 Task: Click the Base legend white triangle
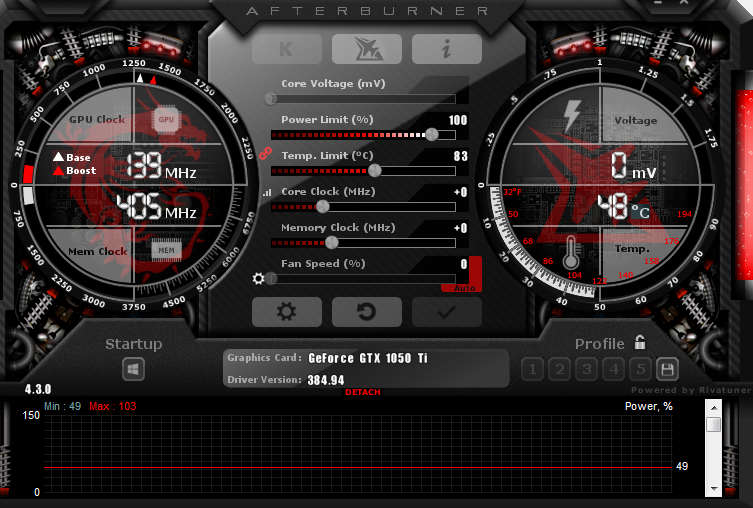pyautogui.click(x=58, y=157)
